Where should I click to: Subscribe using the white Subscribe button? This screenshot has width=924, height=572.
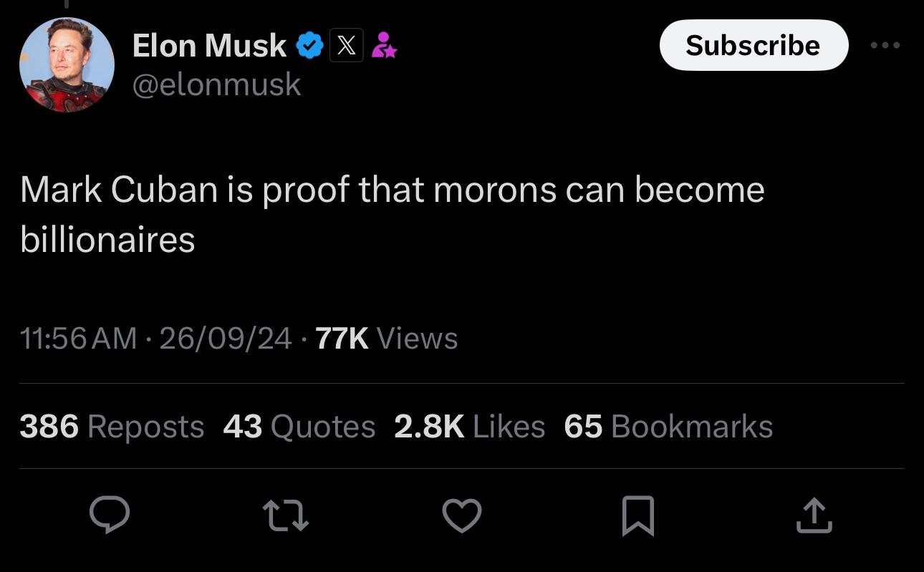click(754, 45)
